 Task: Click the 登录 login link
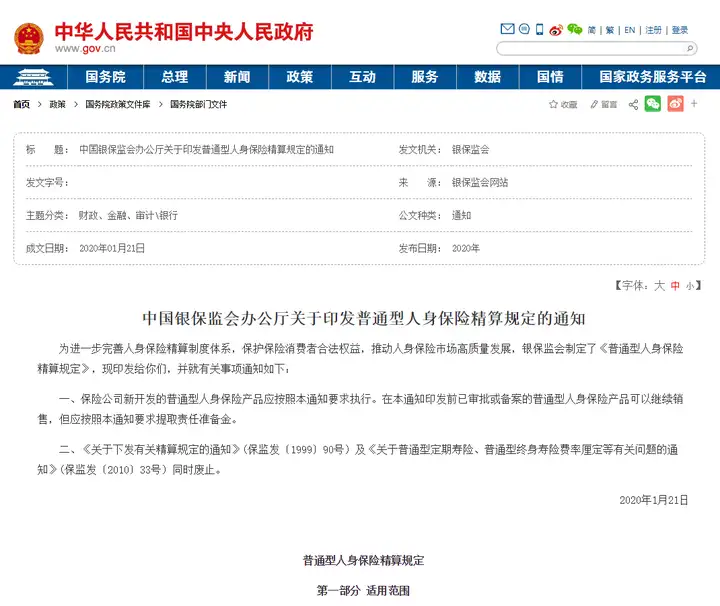point(680,30)
